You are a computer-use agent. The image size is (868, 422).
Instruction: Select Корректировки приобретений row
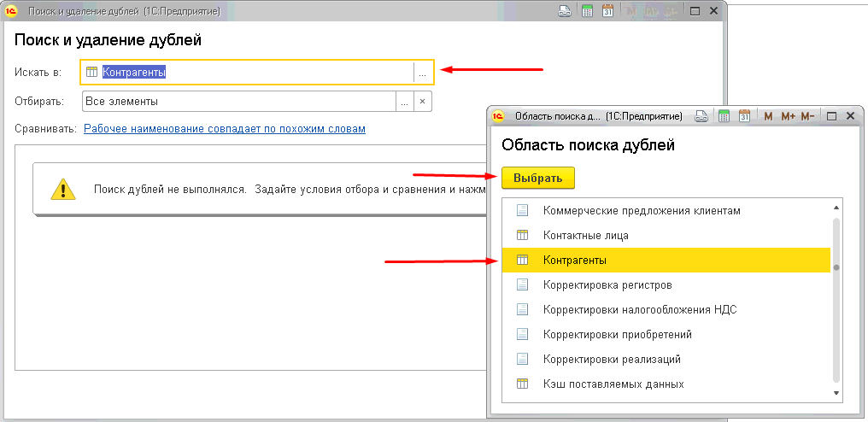point(666,335)
